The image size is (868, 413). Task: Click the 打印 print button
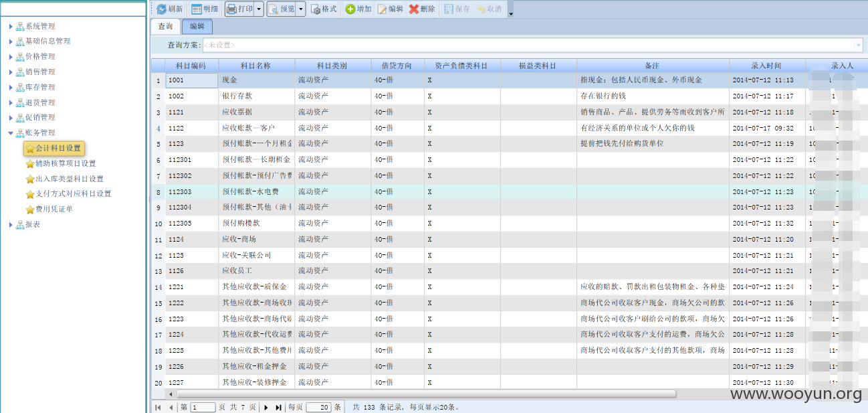click(x=239, y=9)
